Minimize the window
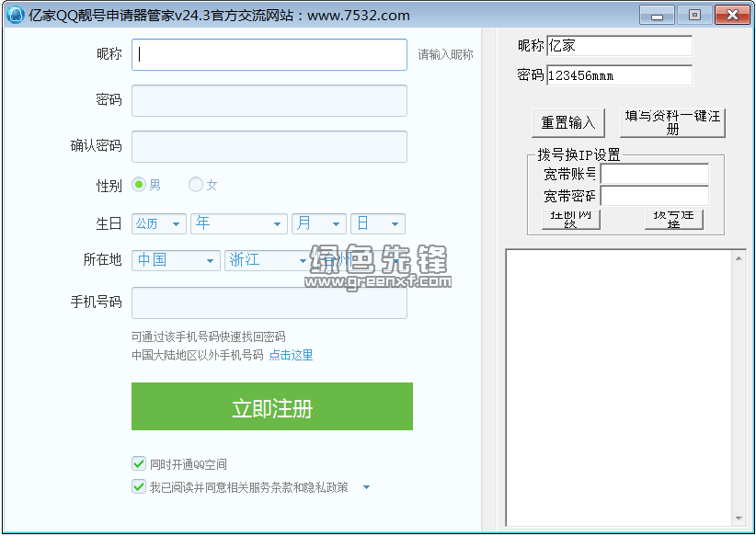Image resolution: width=756 pixels, height=536 pixels. point(657,15)
